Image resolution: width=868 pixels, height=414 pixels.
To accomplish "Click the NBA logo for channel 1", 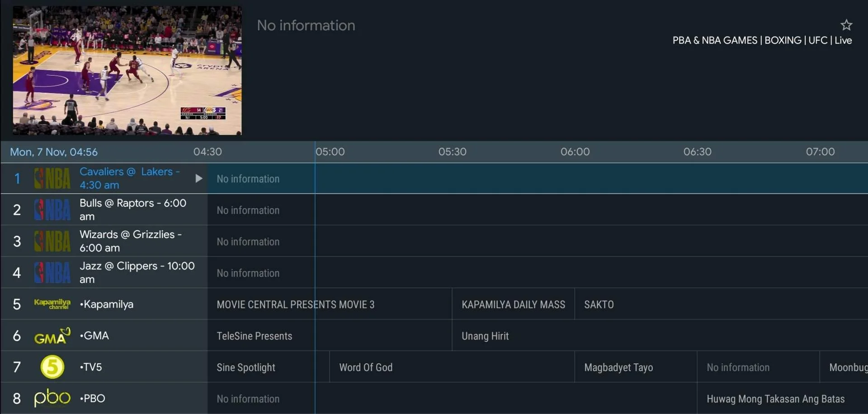I will tap(52, 178).
